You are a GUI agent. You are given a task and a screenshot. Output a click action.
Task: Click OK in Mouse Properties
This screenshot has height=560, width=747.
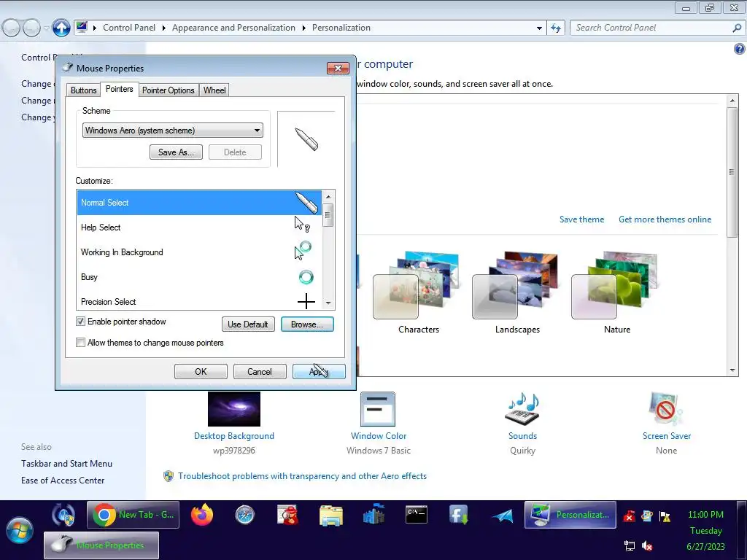coord(201,371)
